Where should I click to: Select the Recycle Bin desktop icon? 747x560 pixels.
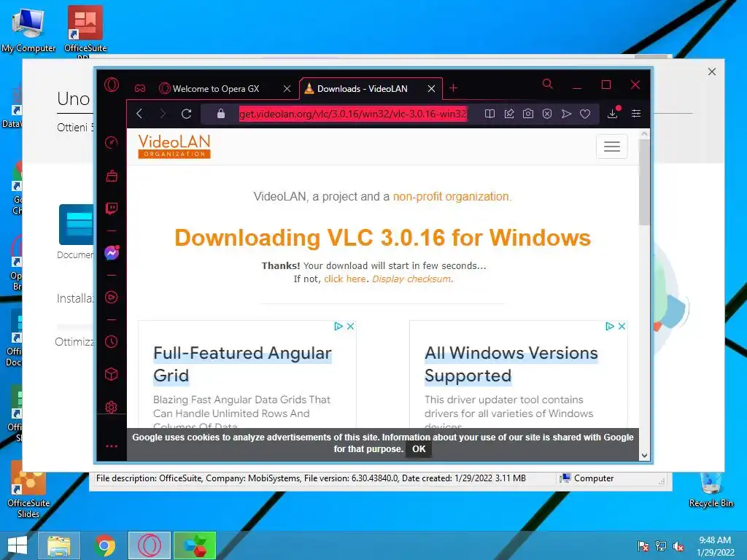[x=711, y=489]
